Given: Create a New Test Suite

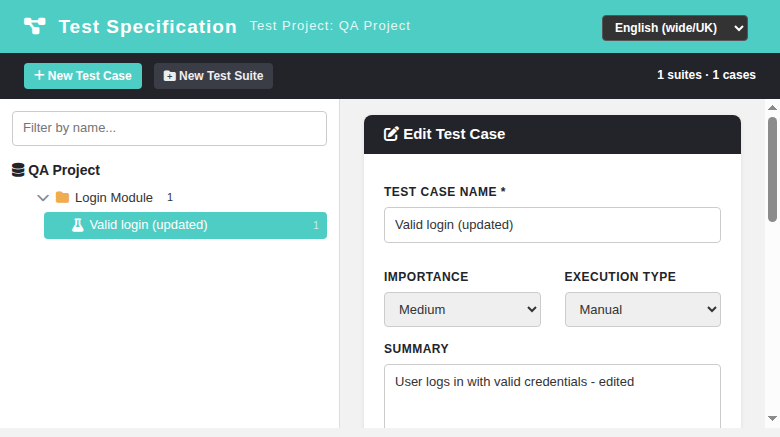Looking at the screenshot, I should [213, 76].
